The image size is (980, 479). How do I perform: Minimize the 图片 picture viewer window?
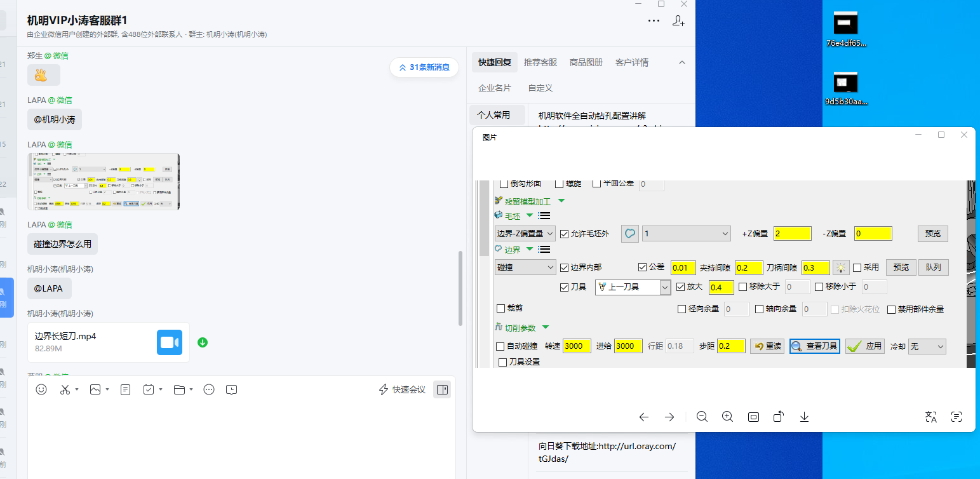click(918, 135)
